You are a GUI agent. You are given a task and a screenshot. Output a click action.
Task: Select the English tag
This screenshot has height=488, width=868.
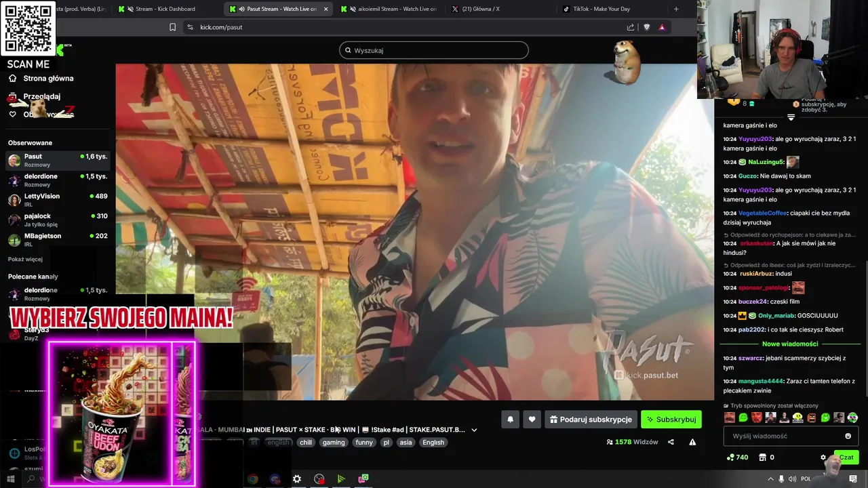coord(433,443)
